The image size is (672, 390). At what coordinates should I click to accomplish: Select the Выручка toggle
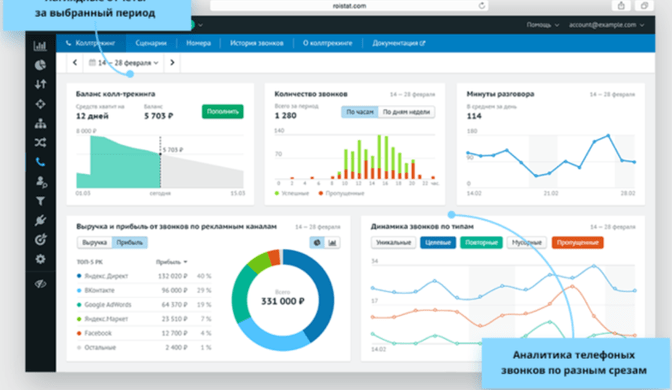click(95, 243)
